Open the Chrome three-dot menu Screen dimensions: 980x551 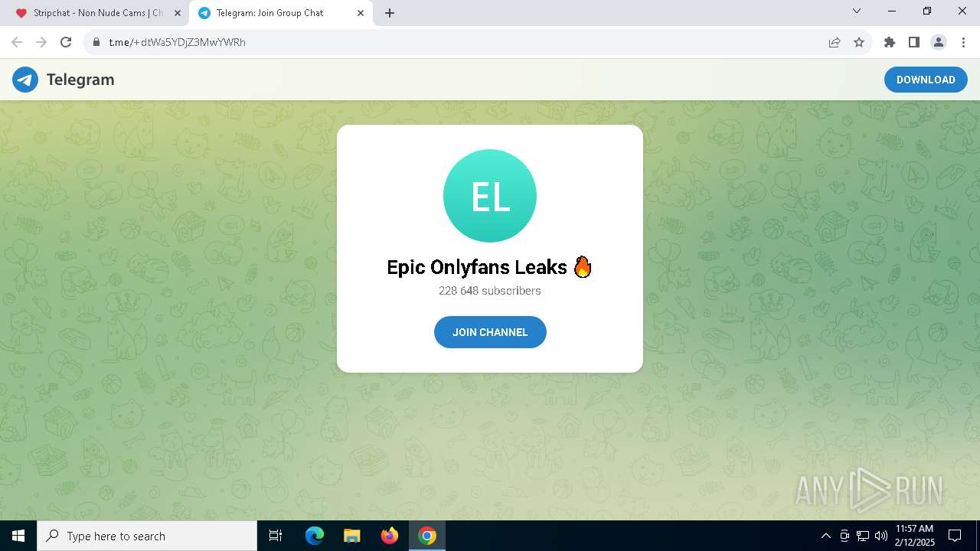[x=963, y=42]
